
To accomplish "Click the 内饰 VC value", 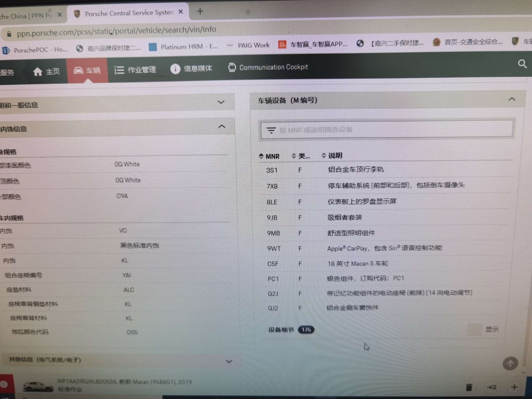I will click(x=123, y=230).
